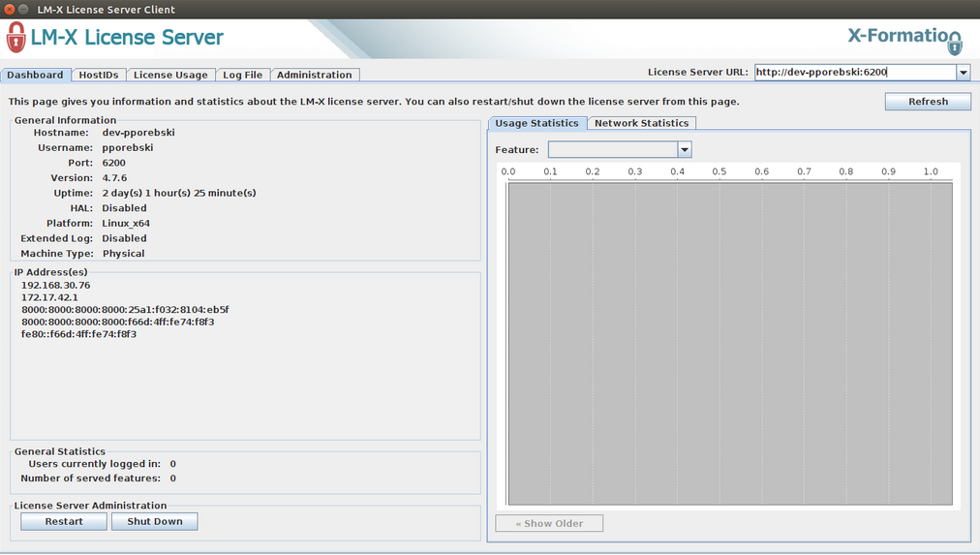980x555 pixels.
Task: Open the License Usage tab
Action: 170,75
